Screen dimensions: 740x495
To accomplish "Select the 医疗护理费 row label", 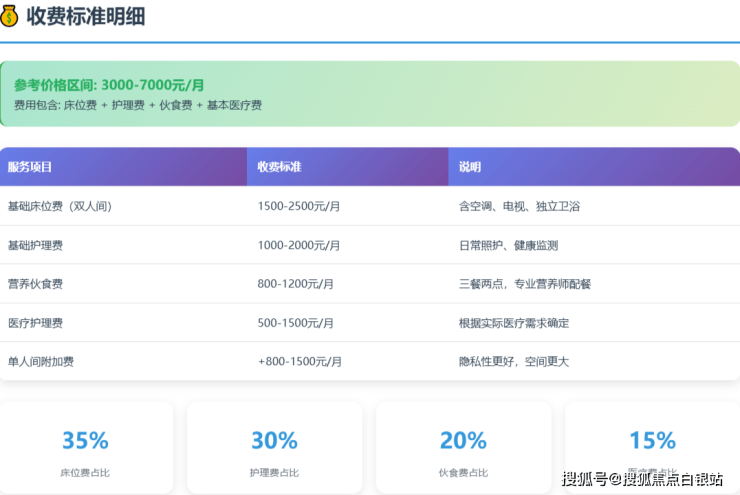I will (35, 323).
